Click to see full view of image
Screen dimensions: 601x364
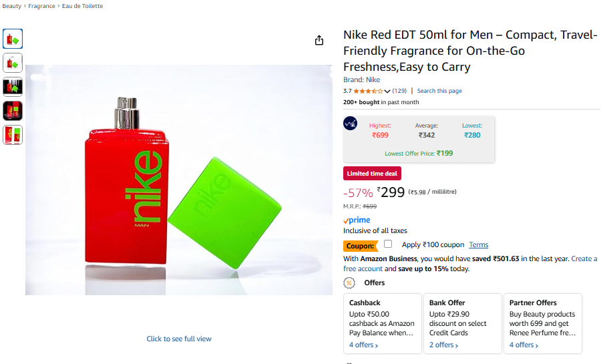click(179, 339)
